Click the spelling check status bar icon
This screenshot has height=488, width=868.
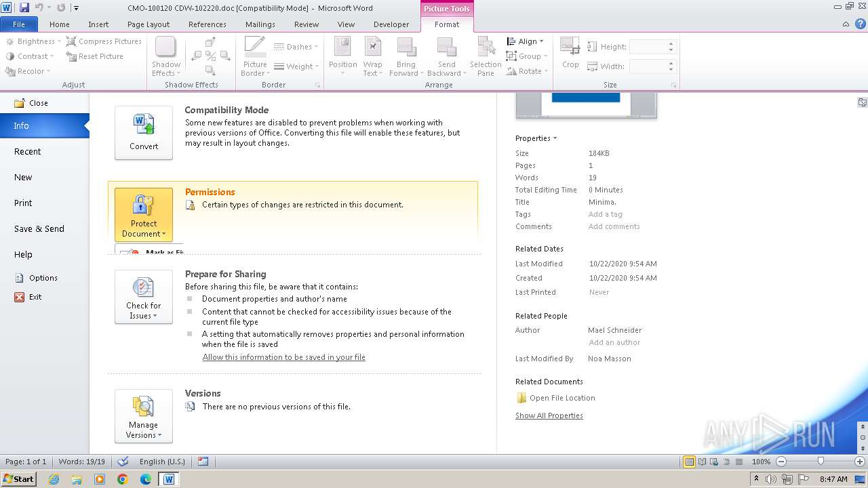[123, 462]
